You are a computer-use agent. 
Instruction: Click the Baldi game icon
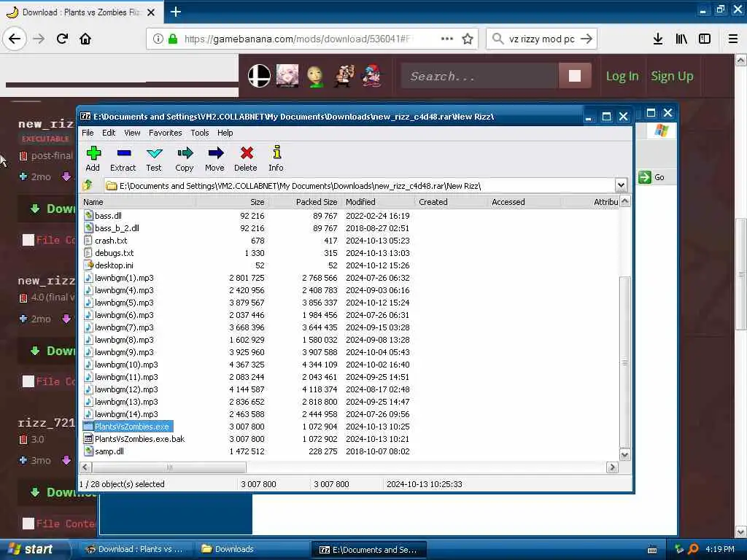pyautogui.click(x=315, y=76)
